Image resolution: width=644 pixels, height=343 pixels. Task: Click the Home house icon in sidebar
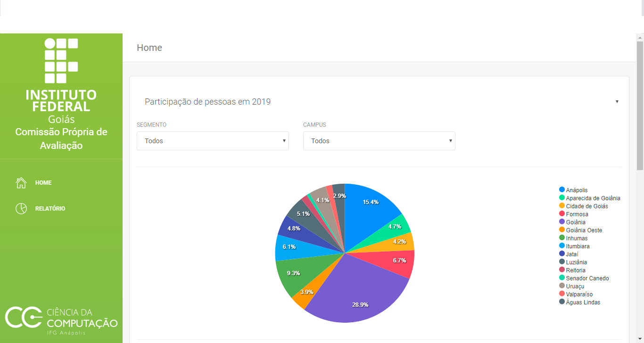click(21, 183)
